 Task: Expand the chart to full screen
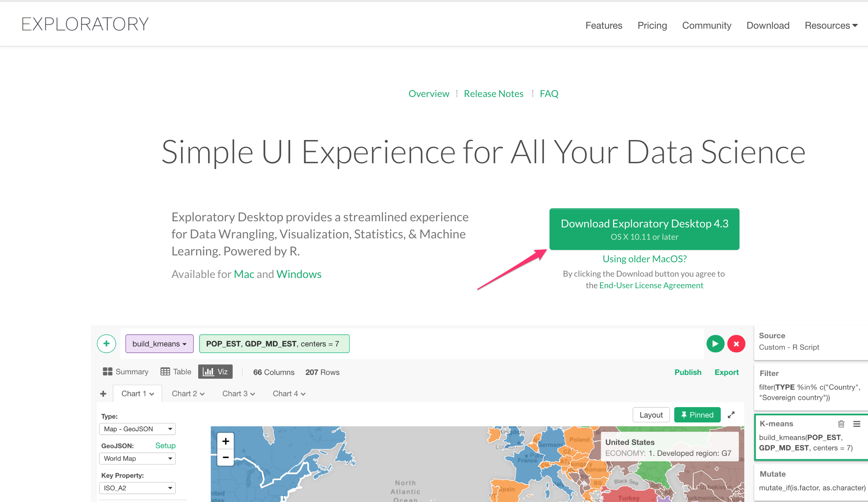point(731,415)
